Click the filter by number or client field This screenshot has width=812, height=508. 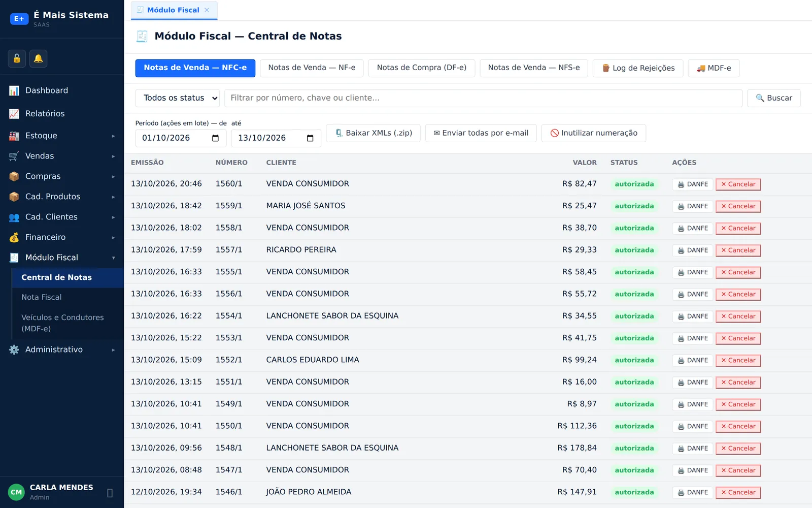483,98
